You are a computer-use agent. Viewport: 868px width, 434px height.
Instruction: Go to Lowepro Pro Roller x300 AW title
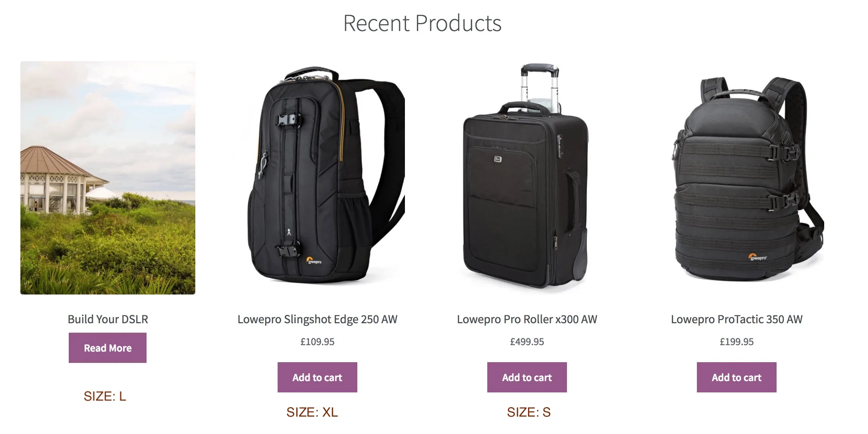pyautogui.click(x=527, y=319)
